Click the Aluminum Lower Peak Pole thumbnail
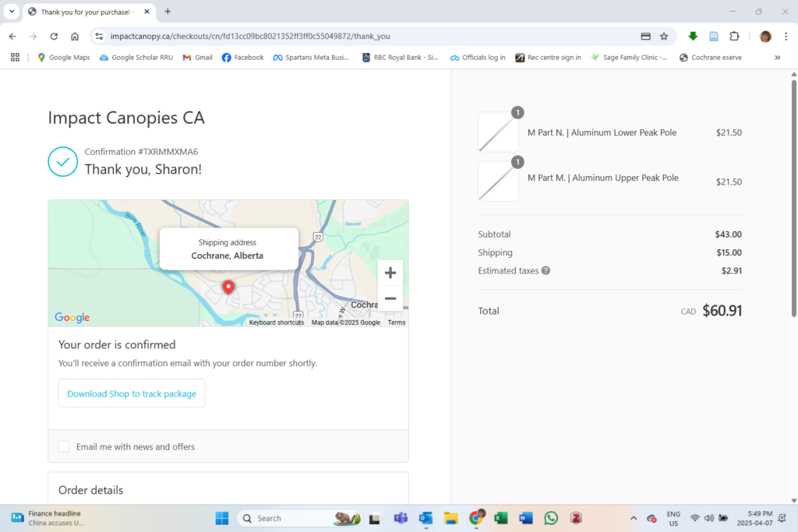The height and width of the screenshot is (532, 798). [x=498, y=132]
